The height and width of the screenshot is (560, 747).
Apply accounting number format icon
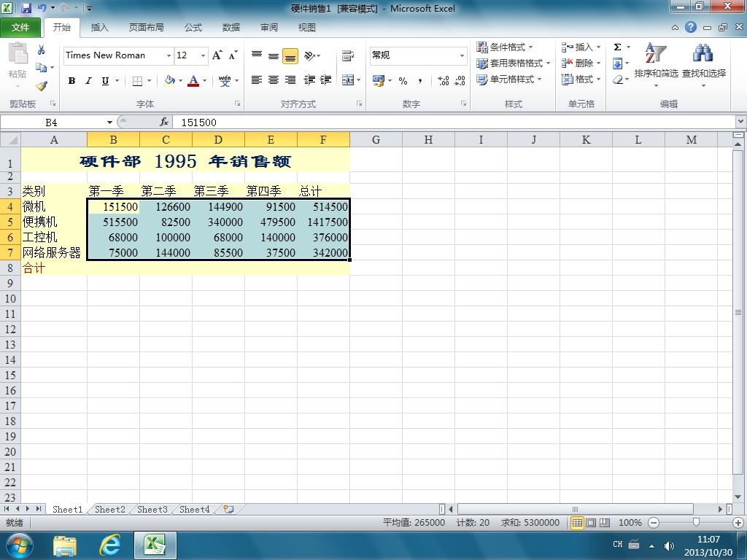coord(379,80)
